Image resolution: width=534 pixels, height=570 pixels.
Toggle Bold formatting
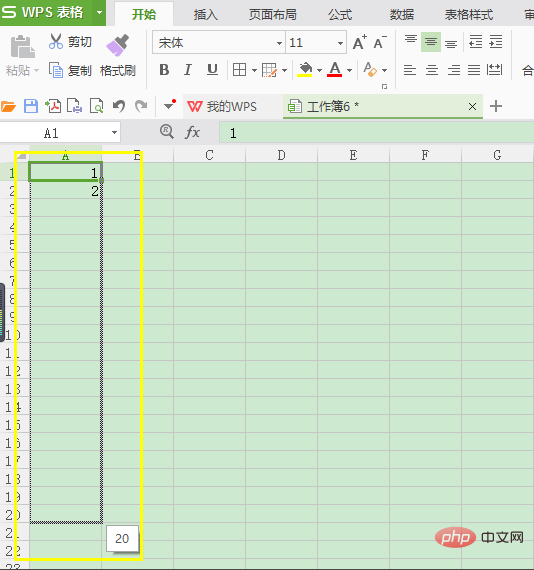click(x=164, y=69)
